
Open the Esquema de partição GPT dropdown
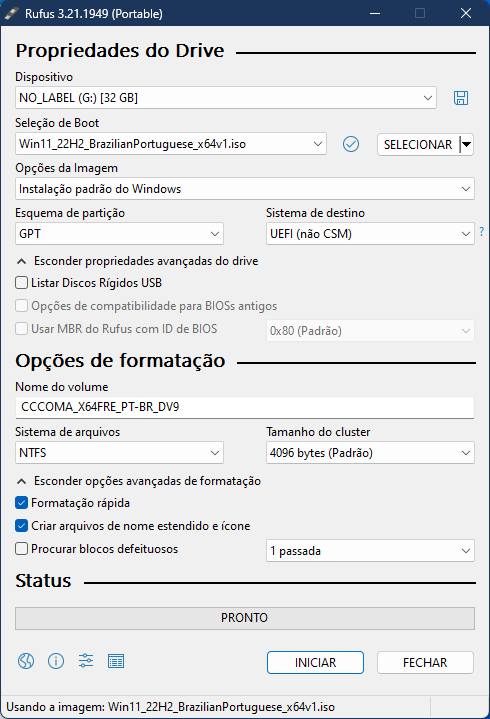(119, 234)
